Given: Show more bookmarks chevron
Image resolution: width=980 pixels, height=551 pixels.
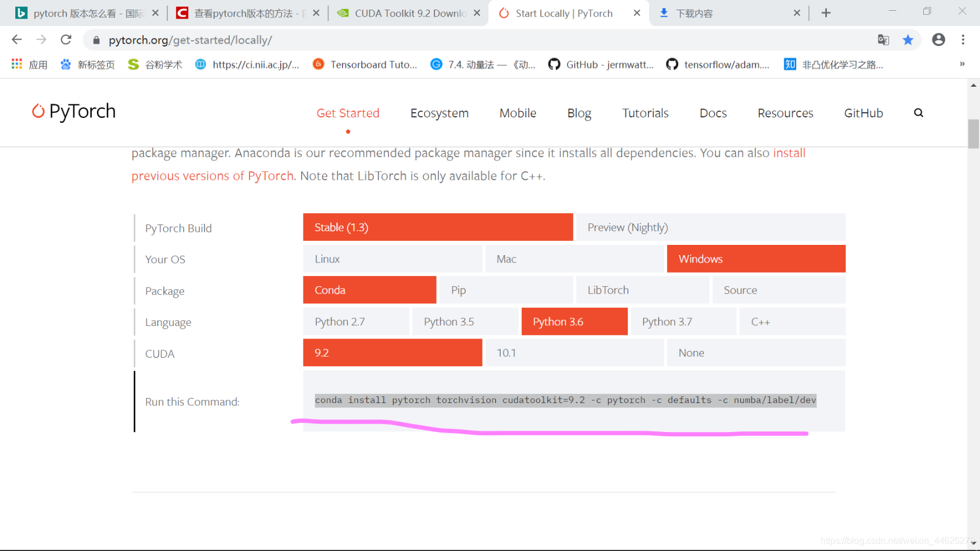Looking at the screenshot, I should click(x=962, y=64).
